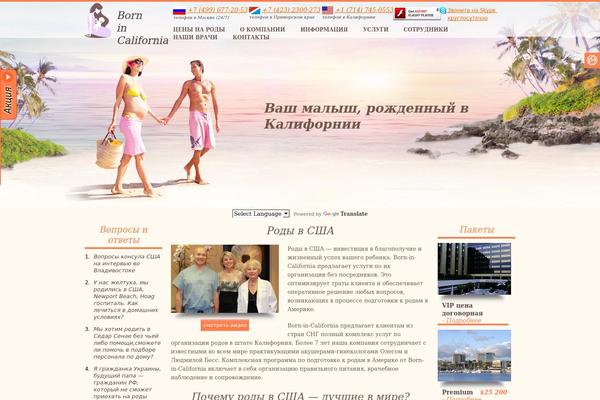
Task: Click the doctors group photo
Action: click(x=225, y=279)
